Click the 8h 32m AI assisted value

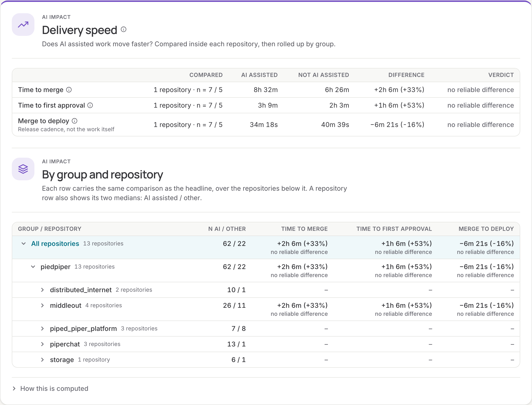(x=266, y=90)
